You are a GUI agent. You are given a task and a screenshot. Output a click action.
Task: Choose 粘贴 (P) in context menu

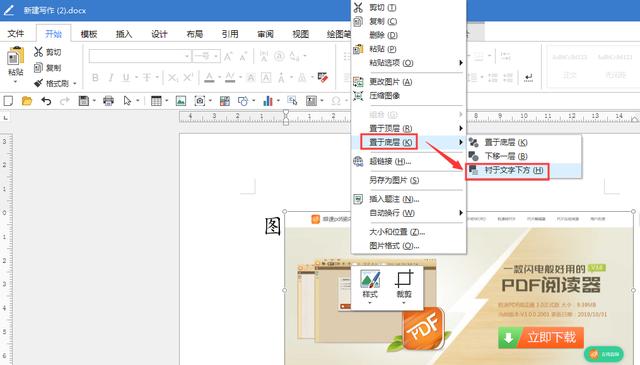pyautogui.click(x=408, y=49)
